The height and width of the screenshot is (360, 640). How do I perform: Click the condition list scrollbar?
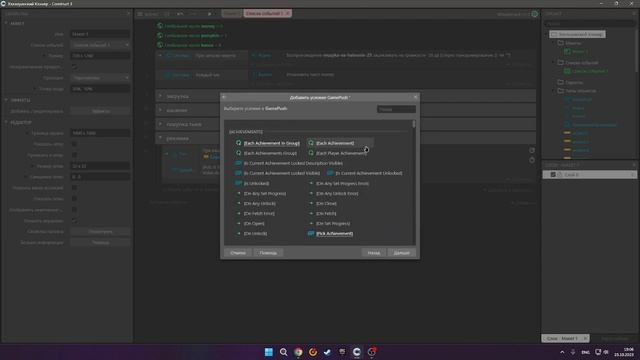414,124
